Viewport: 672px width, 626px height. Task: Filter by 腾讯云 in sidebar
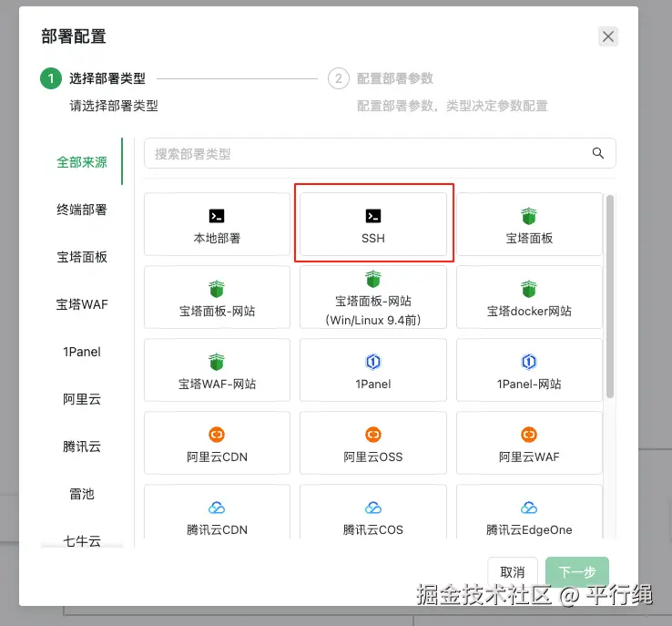(x=81, y=446)
